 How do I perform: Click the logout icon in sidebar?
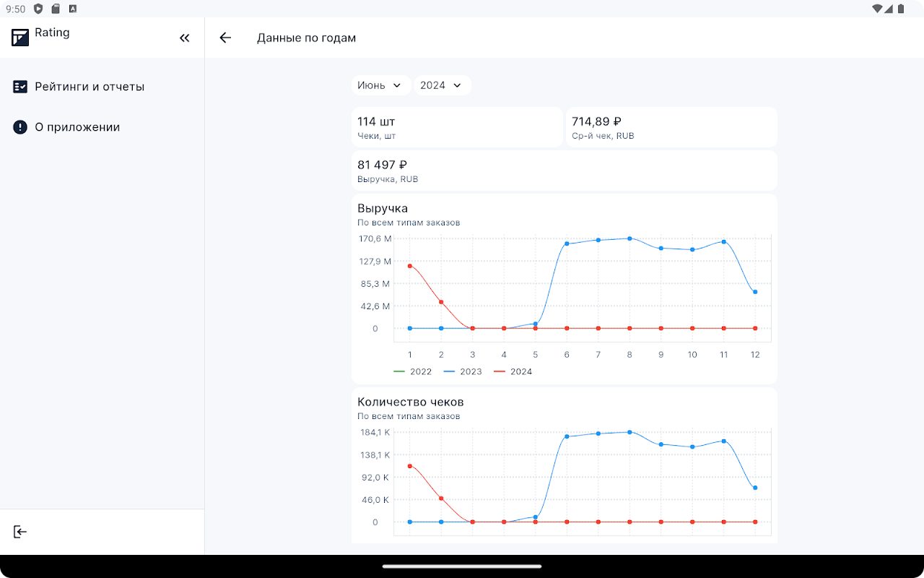[x=20, y=532]
